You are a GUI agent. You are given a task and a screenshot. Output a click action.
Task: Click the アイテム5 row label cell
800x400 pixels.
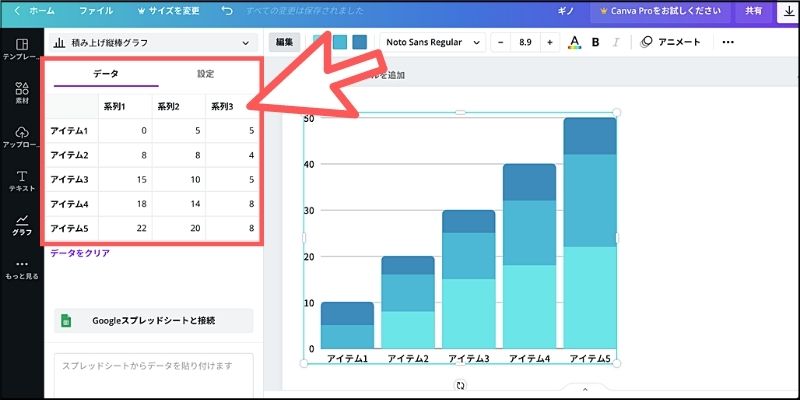coord(71,229)
